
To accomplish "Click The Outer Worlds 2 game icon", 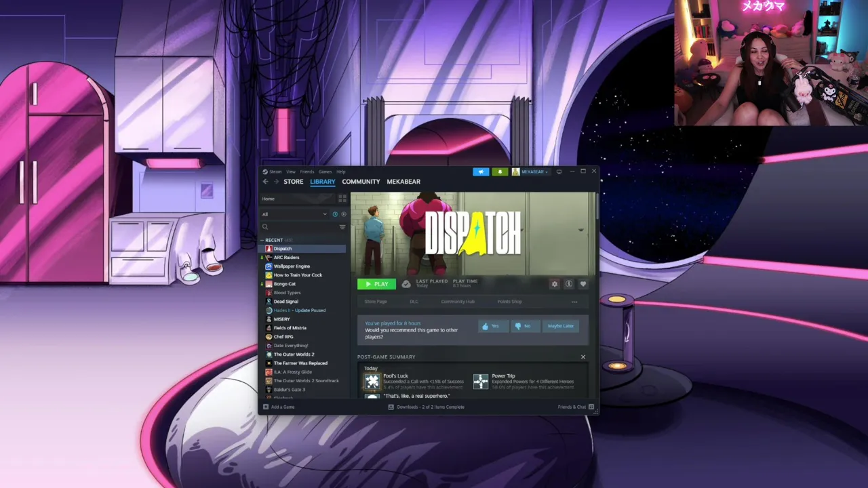I will (269, 354).
